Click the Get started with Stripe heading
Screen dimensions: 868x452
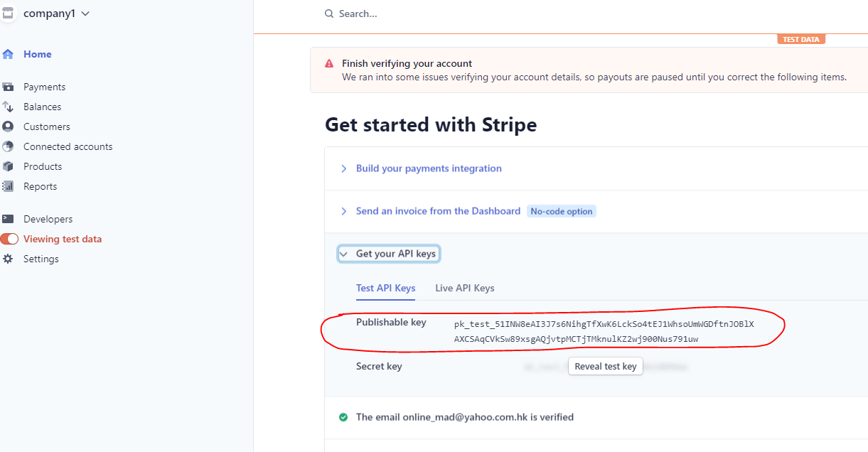(431, 125)
